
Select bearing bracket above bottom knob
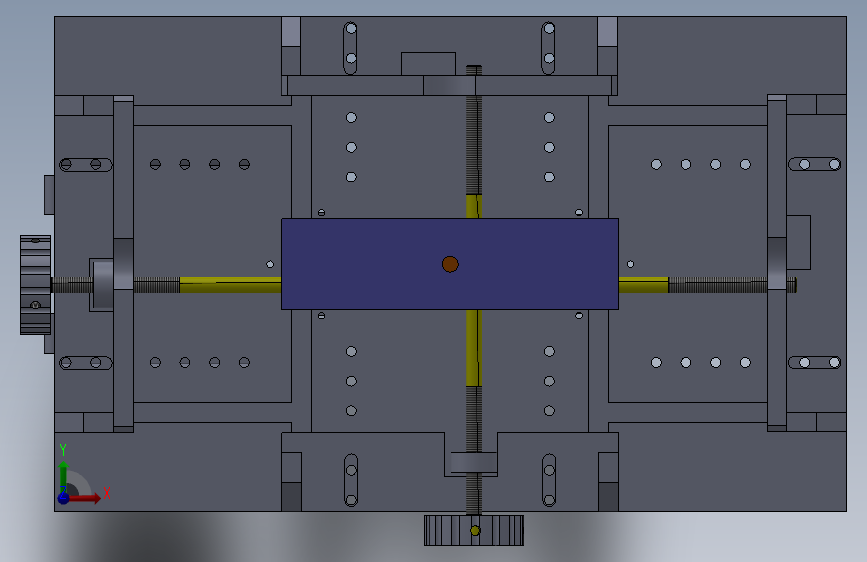point(474,462)
